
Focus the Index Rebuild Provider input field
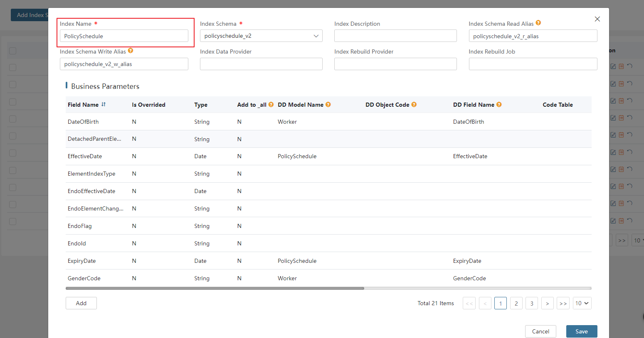[x=395, y=64]
